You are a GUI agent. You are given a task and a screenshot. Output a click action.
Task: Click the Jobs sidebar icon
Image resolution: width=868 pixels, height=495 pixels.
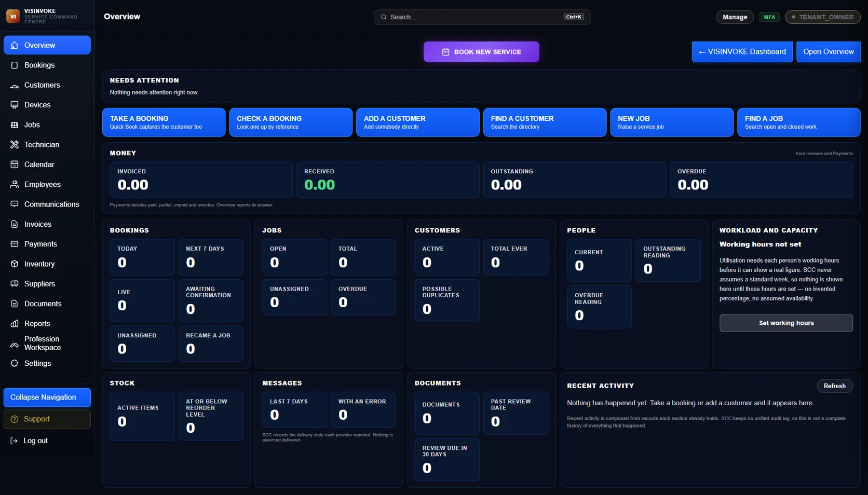pyautogui.click(x=15, y=125)
